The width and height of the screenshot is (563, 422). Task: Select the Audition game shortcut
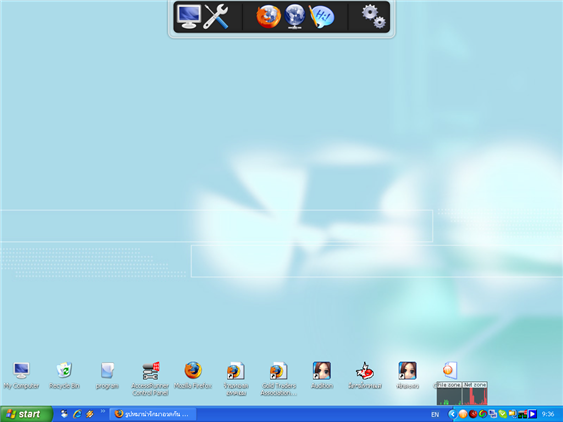coord(322,376)
